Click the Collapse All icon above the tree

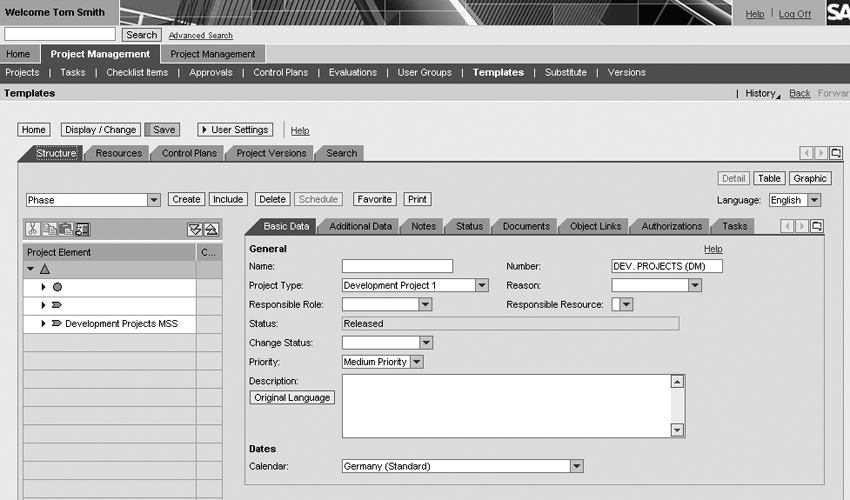pos(210,229)
